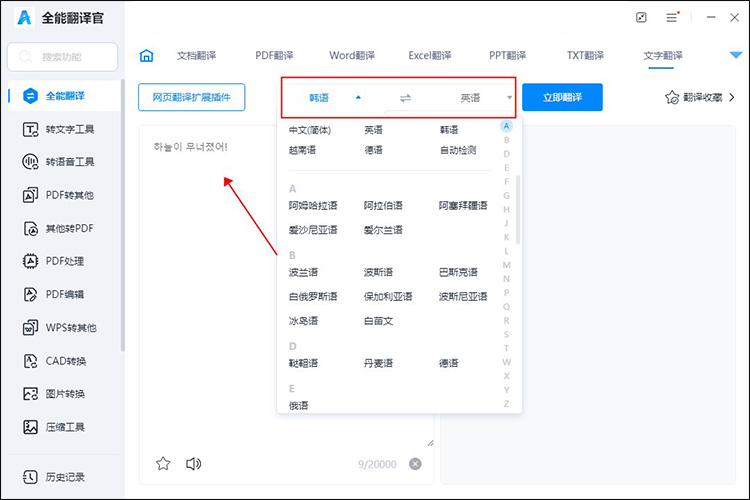Jump to letter A in alphabet index
Viewport: 750px width, 500px height.
coord(506,126)
